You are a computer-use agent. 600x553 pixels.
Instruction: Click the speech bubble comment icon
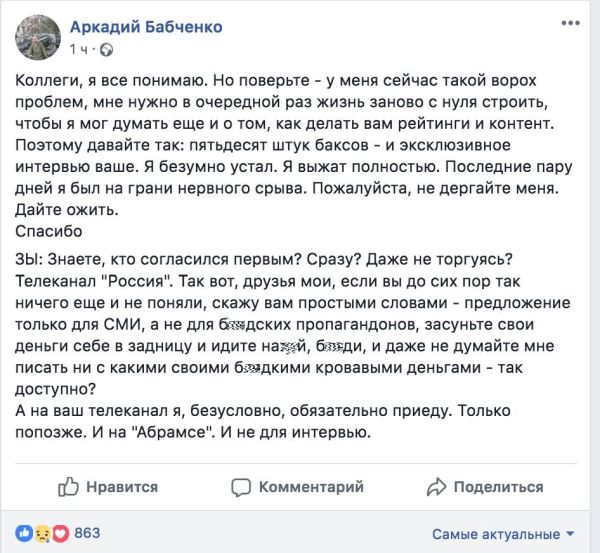coord(240,487)
